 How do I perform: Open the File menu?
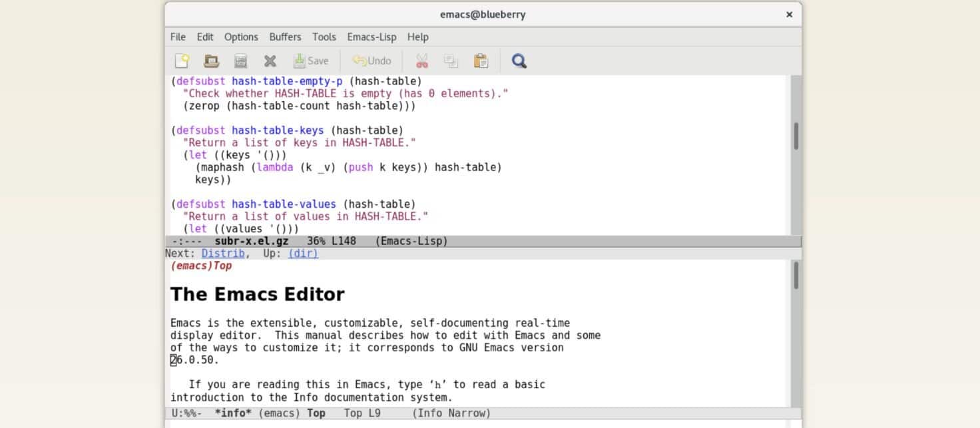[x=177, y=37]
